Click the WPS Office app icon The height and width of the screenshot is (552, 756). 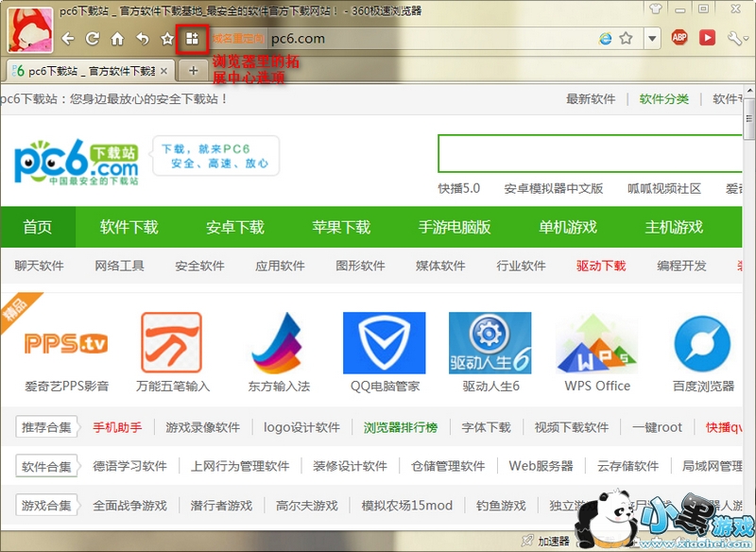(x=597, y=343)
